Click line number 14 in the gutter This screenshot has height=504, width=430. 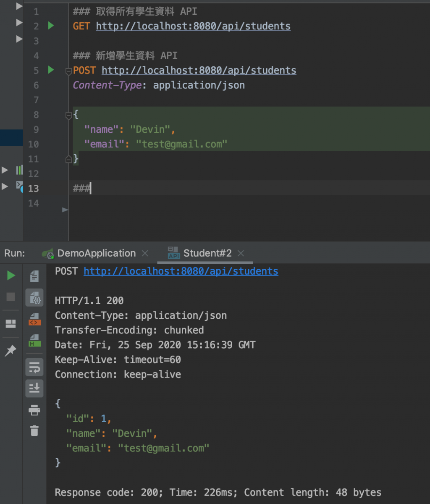click(33, 203)
